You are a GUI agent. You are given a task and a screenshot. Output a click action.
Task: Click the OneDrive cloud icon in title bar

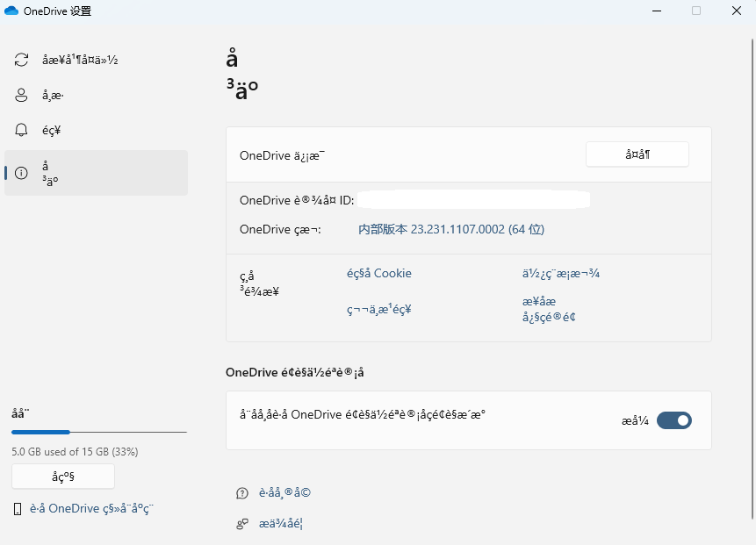coord(11,11)
